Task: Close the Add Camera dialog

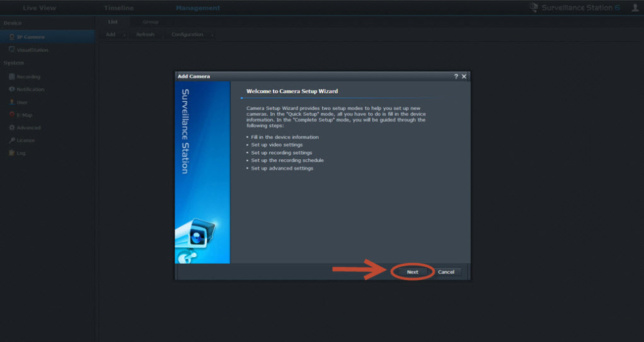Action: click(x=464, y=76)
